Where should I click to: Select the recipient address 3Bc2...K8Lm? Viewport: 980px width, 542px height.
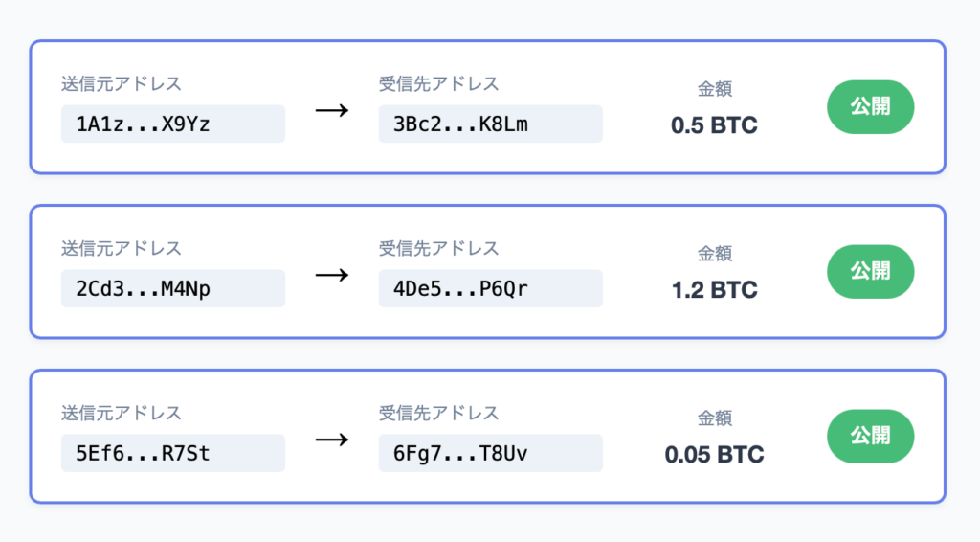coord(490,124)
